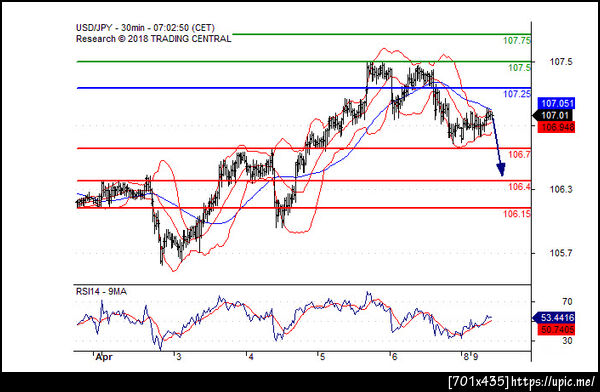Click the red RSI MA value 50.7405

point(557,329)
